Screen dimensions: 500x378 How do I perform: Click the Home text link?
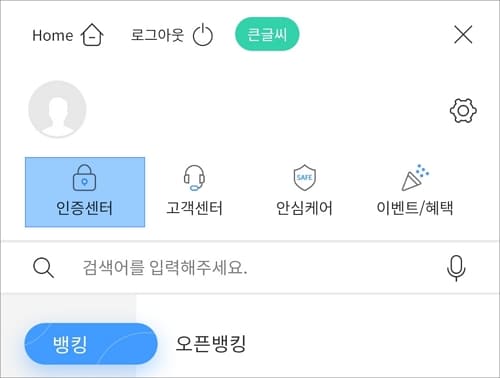[x=53, y=35]
